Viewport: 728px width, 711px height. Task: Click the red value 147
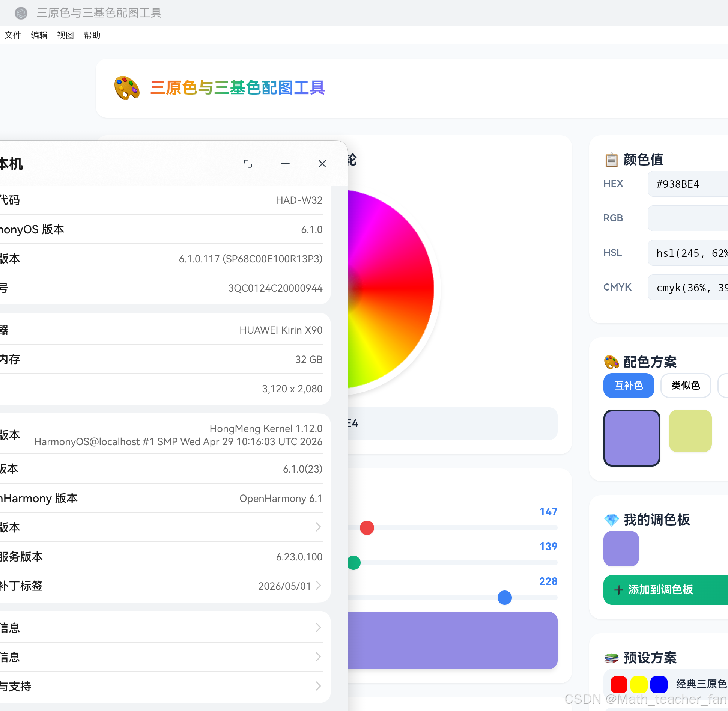pos(548,512)
